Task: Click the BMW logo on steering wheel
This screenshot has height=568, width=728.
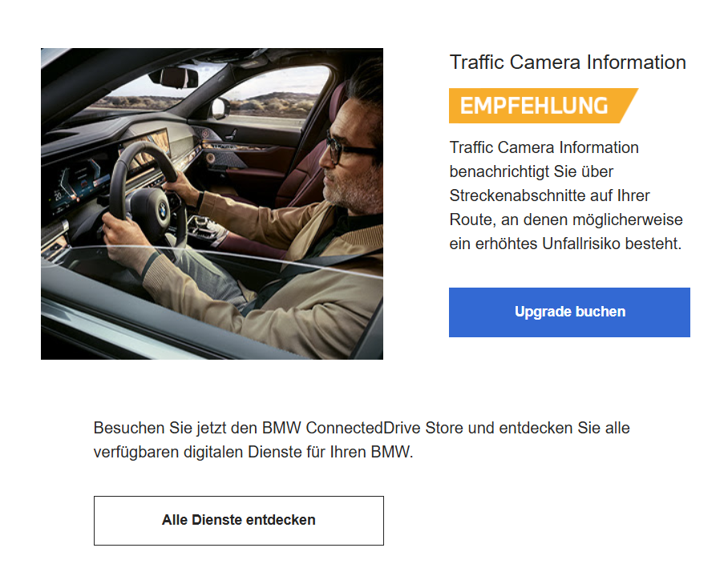Action: pyautogui.click(x=162, y=210)
